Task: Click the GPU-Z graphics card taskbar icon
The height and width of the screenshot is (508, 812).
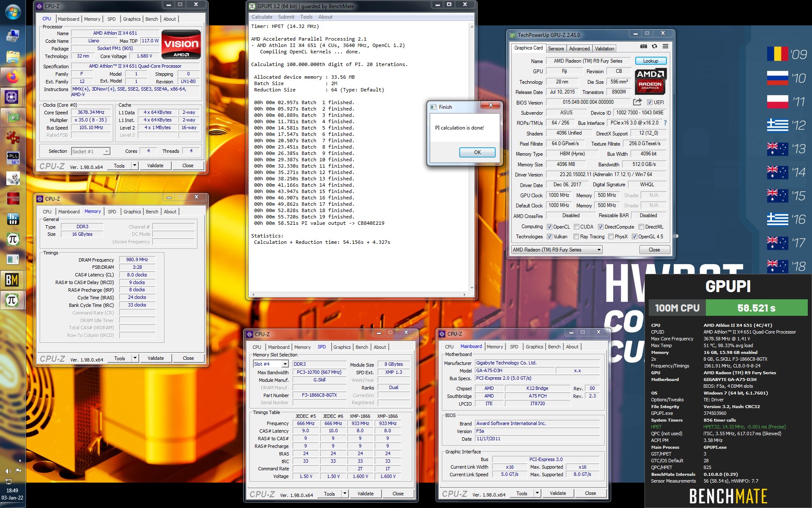Action: click(x=13, y=117)
